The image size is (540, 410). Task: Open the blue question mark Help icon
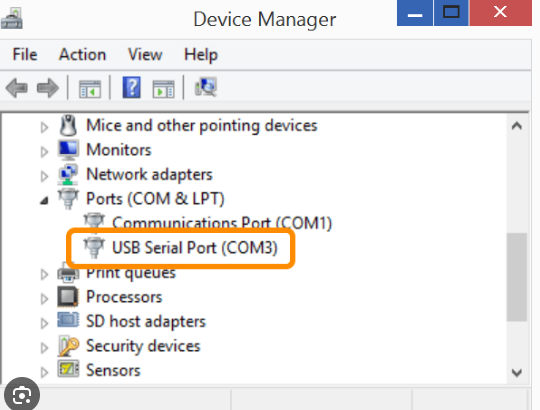(132, 87)
